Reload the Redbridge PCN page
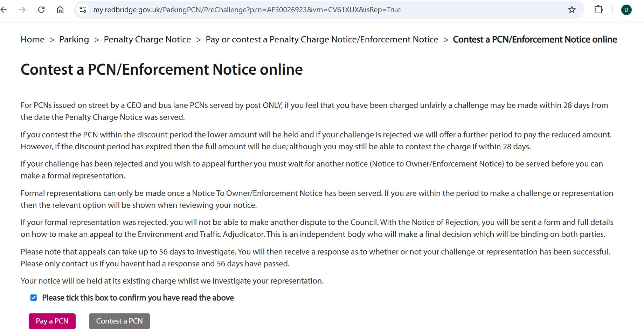 [x=41, y=10]
